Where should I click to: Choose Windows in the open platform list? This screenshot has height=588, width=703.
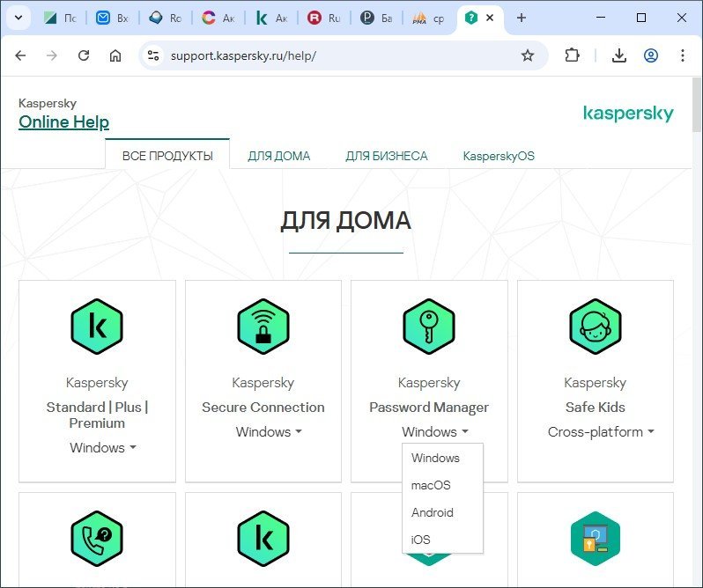(x=442, y=458)
